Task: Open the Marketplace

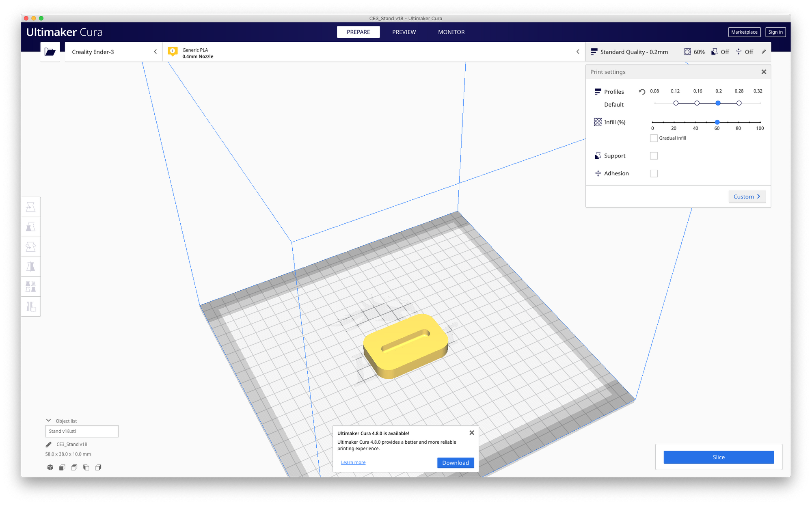Action: (744, 32)
